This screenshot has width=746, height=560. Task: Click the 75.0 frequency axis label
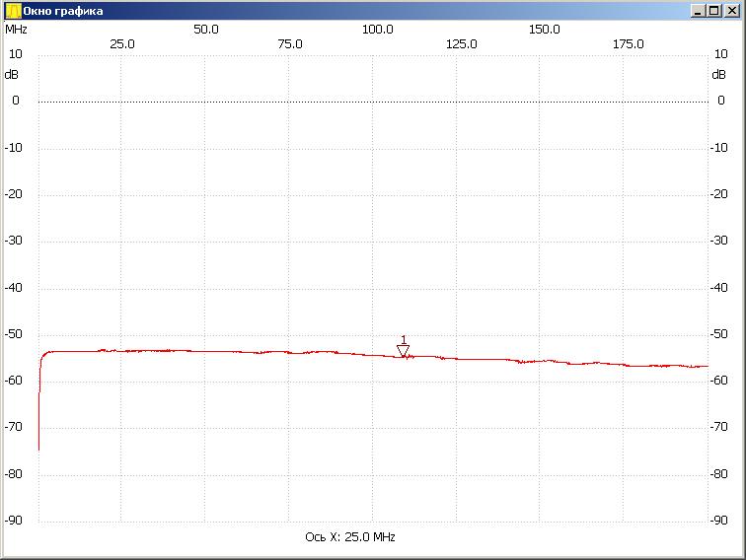coord(290,44)
